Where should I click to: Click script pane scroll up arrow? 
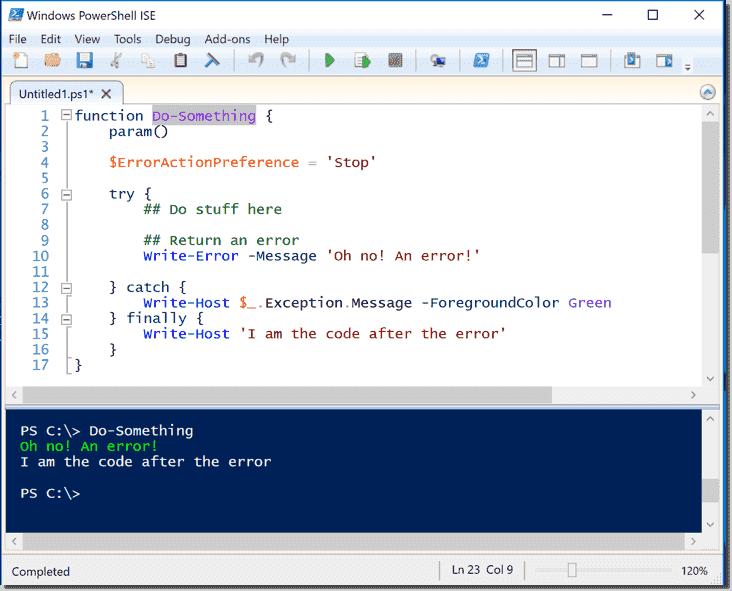coord(710,113)
